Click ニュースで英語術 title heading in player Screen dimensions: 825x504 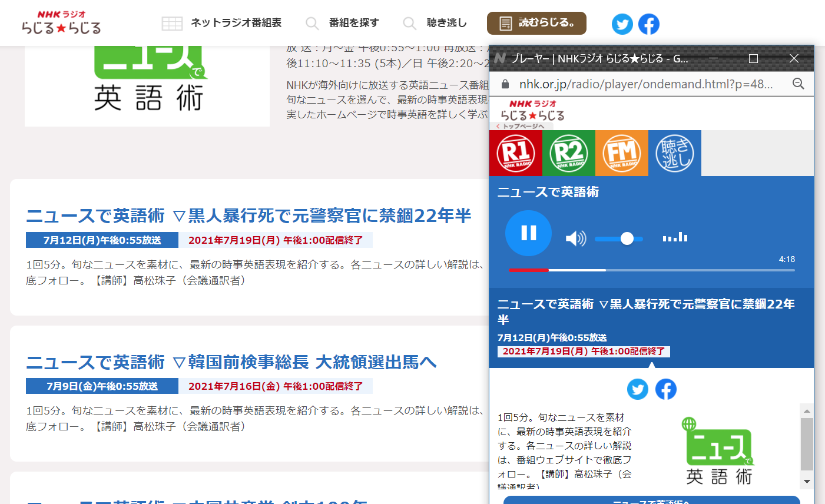[548, 192]
